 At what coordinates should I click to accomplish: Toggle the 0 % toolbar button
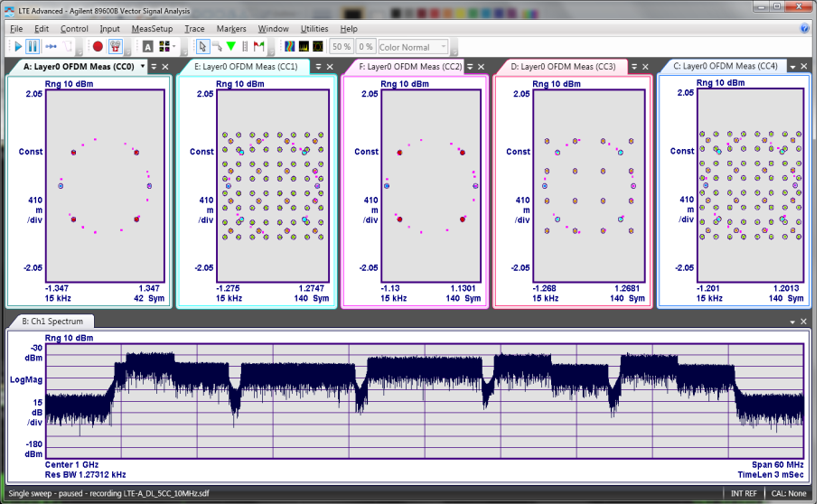coord(366,46)
